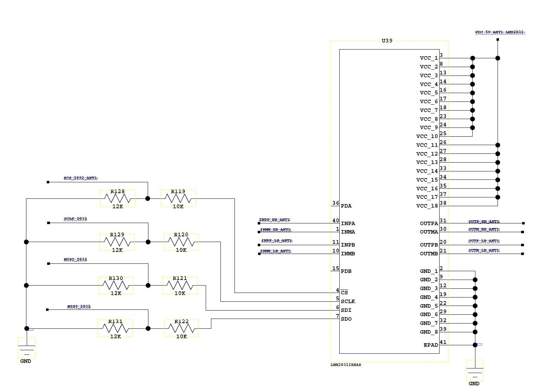This screenshot has height=392, width=538.
Task: Click the 12K value under R131
Action: coord(115,337)
